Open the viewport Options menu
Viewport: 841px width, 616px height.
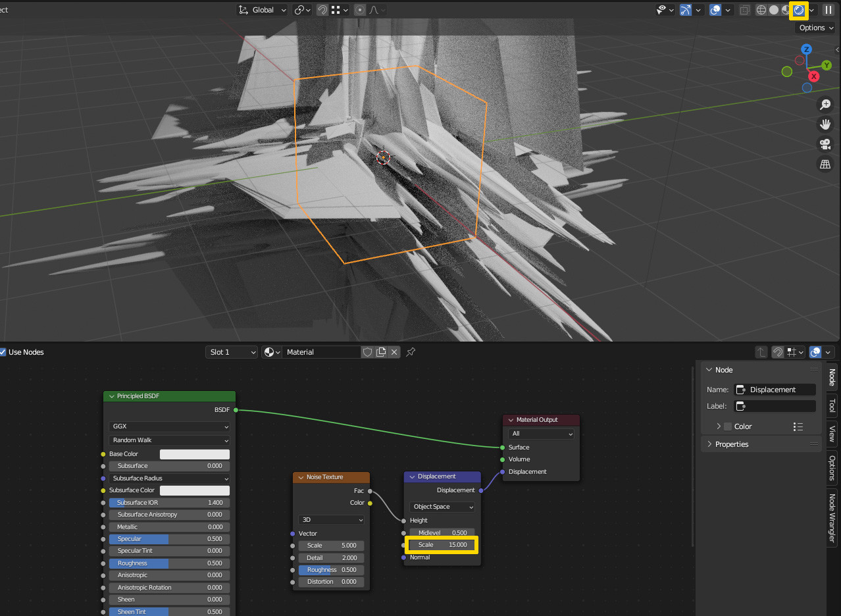[x=815, y=28]
